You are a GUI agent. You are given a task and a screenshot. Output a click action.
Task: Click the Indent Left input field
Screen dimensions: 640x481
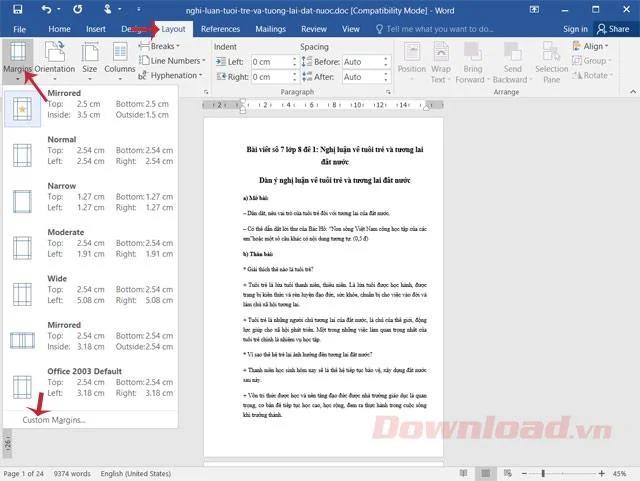point(271,62)
